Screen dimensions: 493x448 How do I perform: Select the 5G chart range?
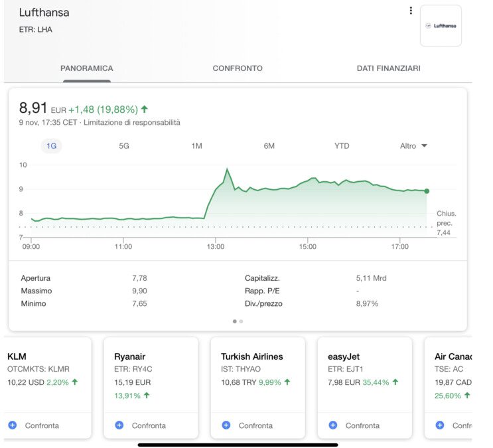click(x=124, y=146)
